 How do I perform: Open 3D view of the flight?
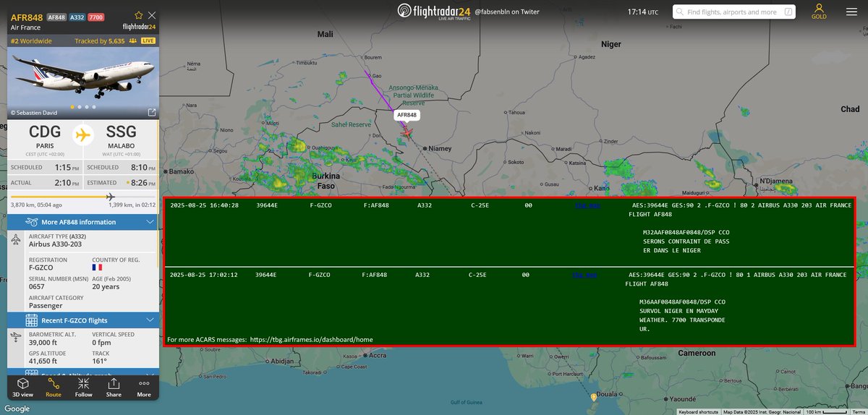coord(23,387)
